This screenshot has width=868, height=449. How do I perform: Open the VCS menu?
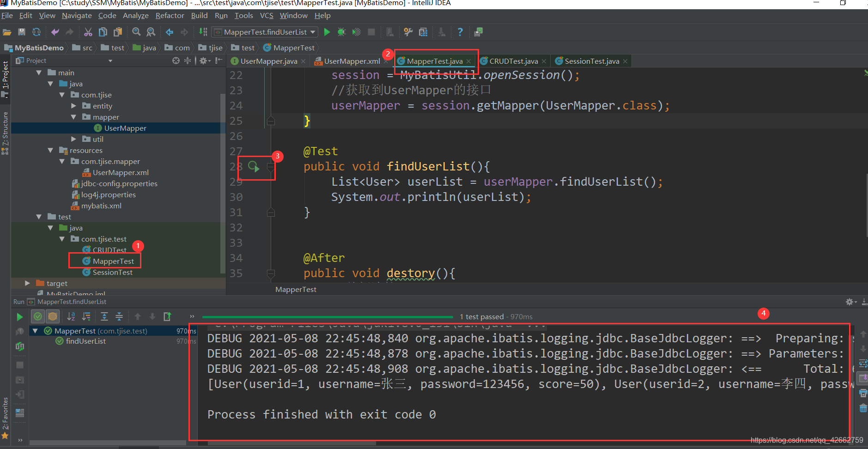[267, 15]
